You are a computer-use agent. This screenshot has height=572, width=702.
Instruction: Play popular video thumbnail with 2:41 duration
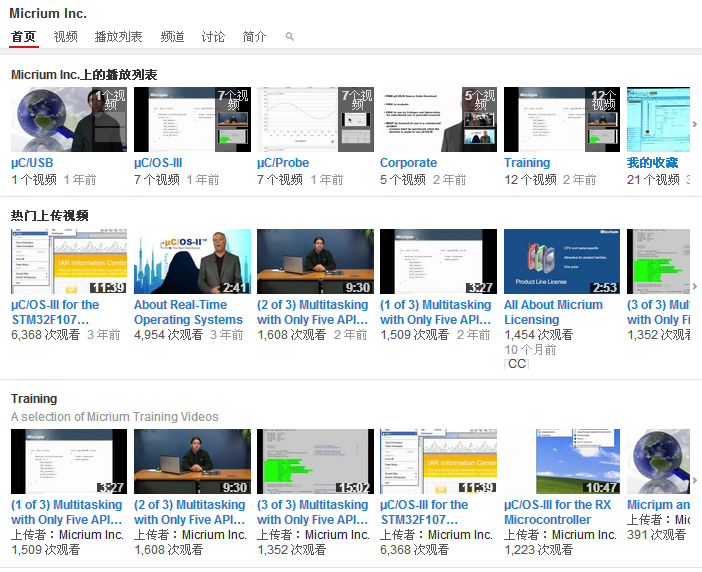tap(192, 261)
